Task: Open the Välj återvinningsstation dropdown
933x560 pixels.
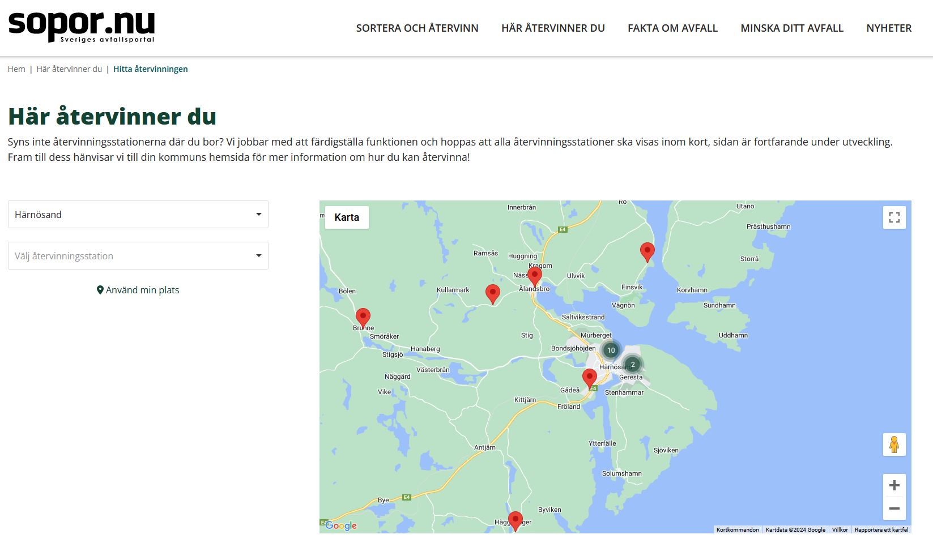Action: [x=138, y=256]
